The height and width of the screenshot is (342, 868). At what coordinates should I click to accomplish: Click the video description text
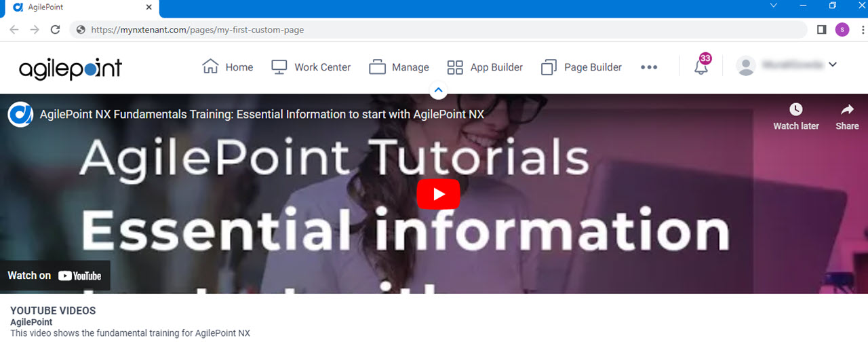click(130, 333)
